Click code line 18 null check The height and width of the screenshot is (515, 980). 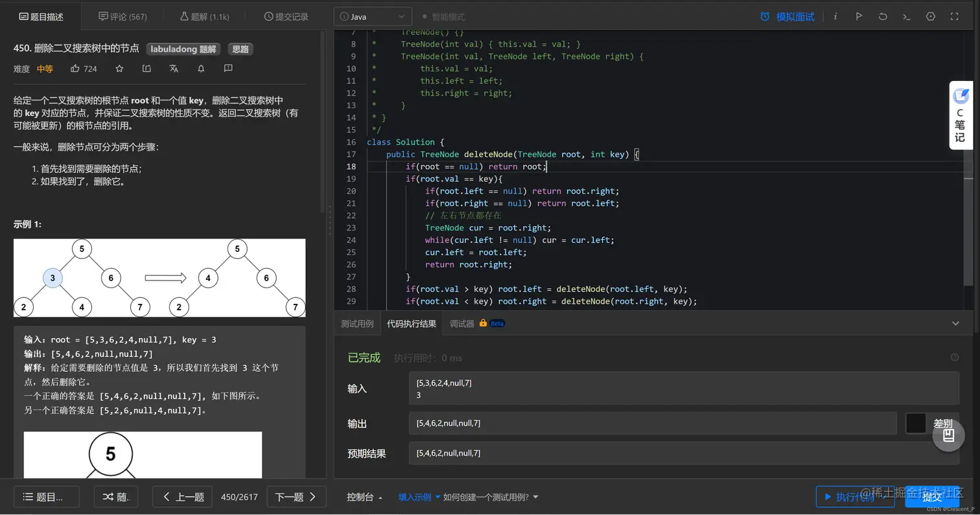pyautogui.click(x=476, y=166)
